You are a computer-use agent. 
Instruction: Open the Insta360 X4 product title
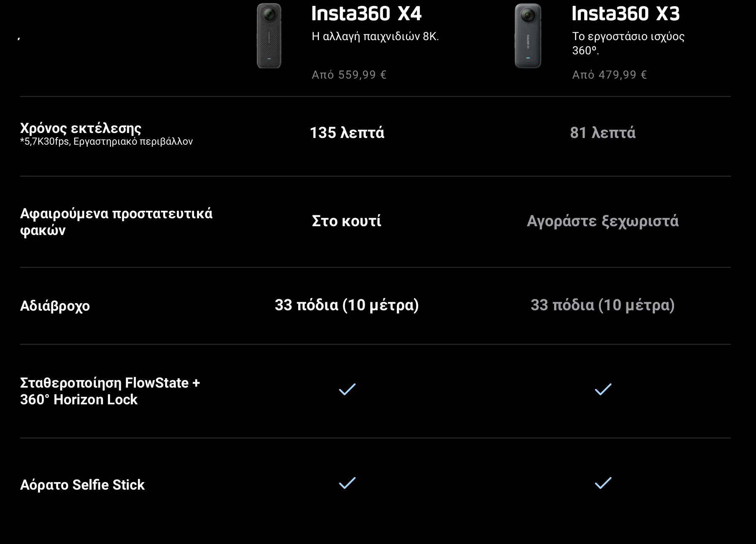[366, 14]
